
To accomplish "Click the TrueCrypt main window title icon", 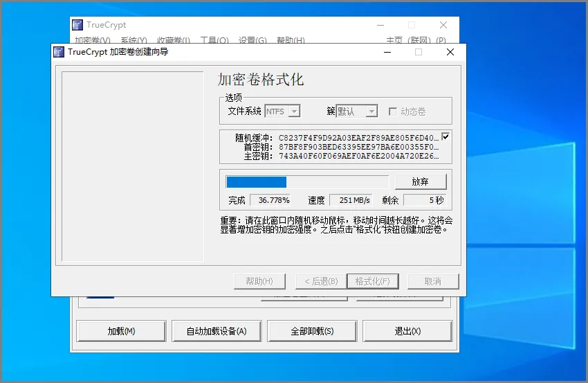I will pyautogui.click(x=77, y=25).
